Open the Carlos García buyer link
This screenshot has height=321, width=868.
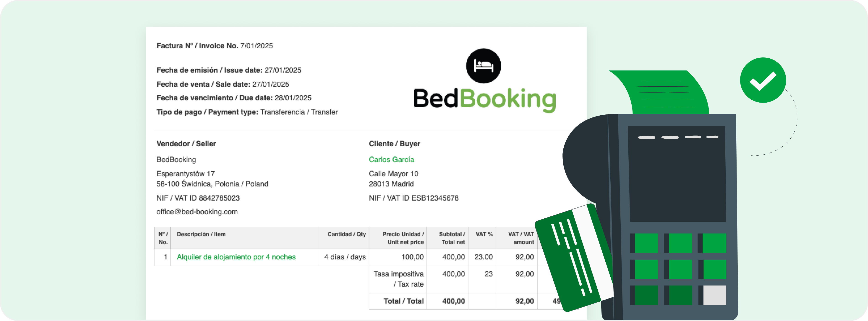pos(391,160)
